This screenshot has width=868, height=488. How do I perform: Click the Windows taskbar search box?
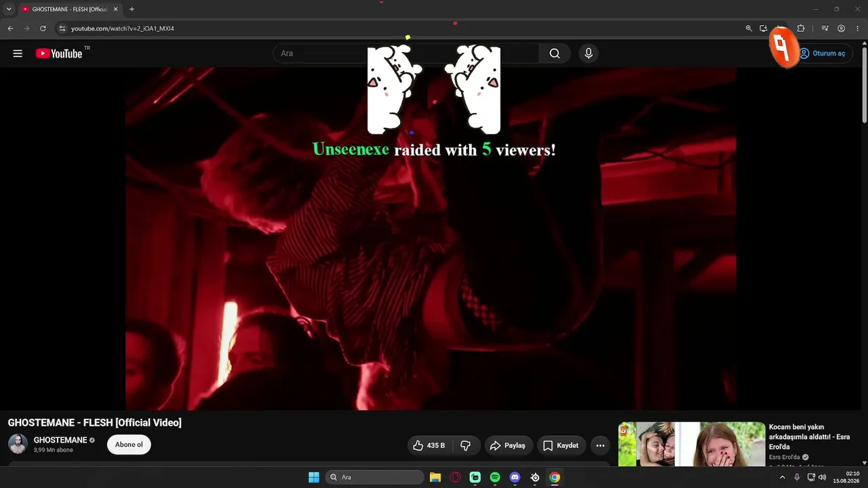pos(375,477)
